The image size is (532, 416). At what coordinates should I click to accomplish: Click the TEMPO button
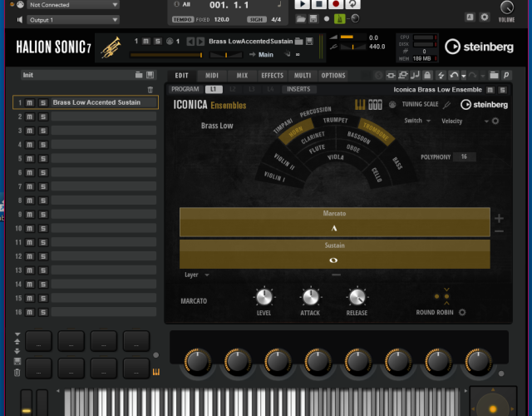pos(183,20)
